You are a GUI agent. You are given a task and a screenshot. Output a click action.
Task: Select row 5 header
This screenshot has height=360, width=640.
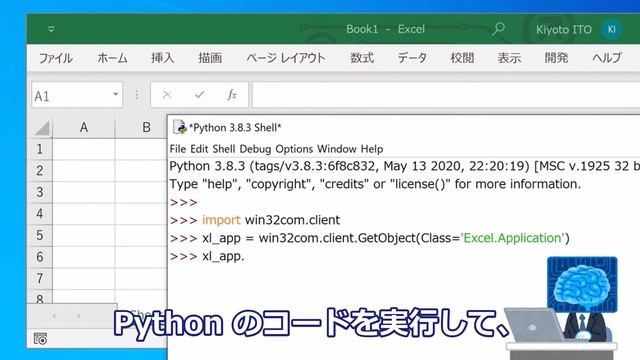click(x=40, y=235)
